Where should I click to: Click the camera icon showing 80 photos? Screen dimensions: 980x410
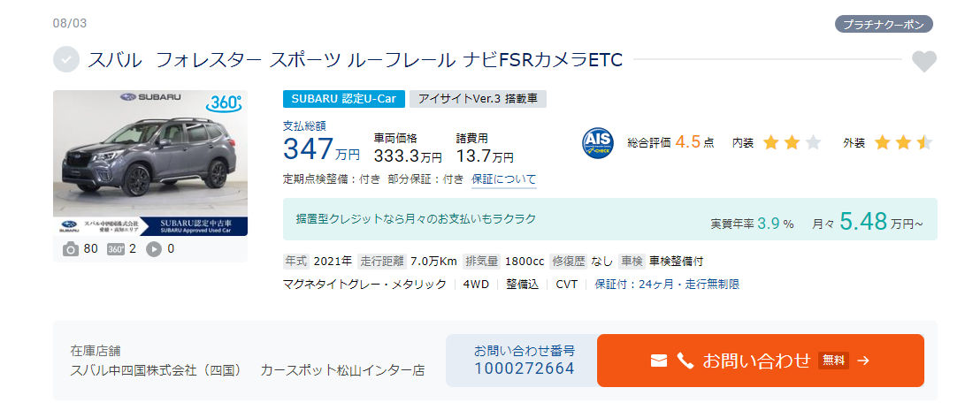coord(71,249)
